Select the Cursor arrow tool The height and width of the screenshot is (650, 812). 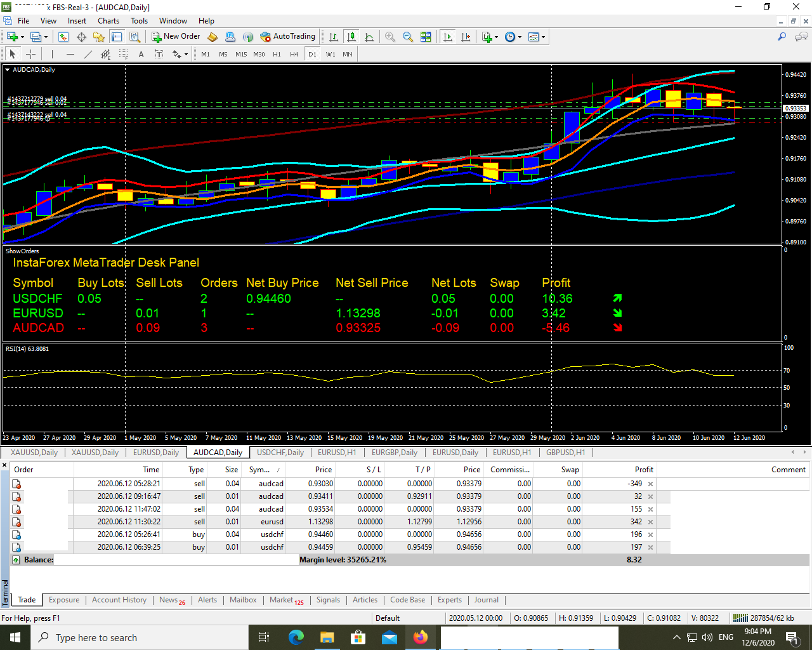[12, 55]
